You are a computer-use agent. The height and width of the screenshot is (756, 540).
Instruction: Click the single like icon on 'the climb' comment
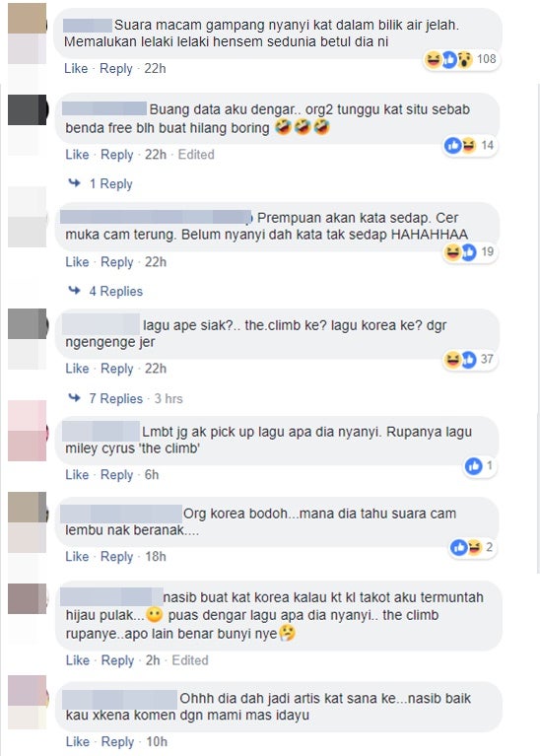(473, 466)
